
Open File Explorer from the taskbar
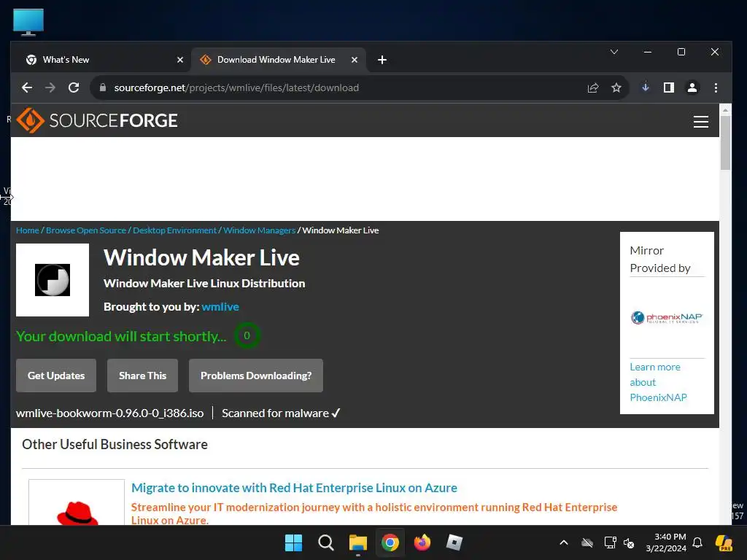357,542
